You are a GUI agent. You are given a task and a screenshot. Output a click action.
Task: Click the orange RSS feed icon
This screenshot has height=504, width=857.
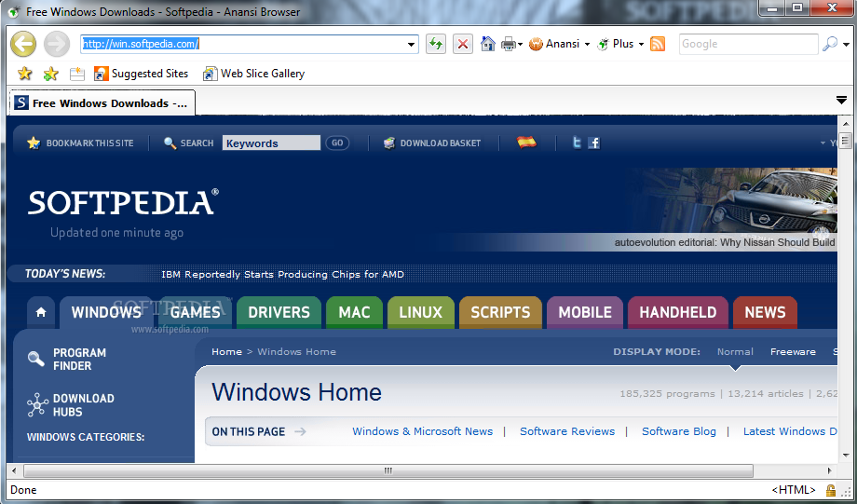(x=658, y=45)
